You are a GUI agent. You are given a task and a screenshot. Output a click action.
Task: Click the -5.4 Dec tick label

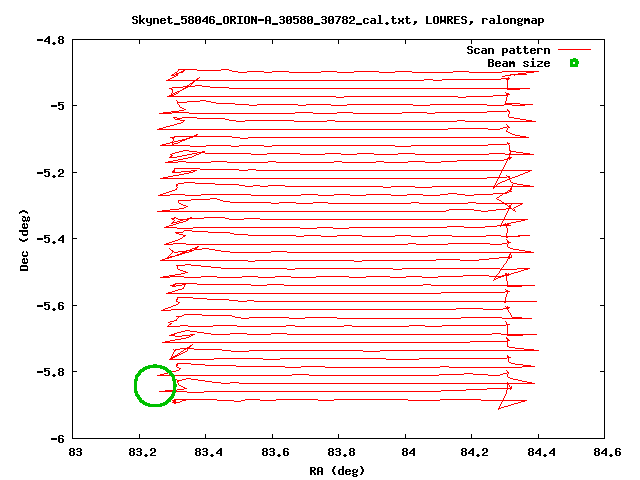[x=51, y=238]
